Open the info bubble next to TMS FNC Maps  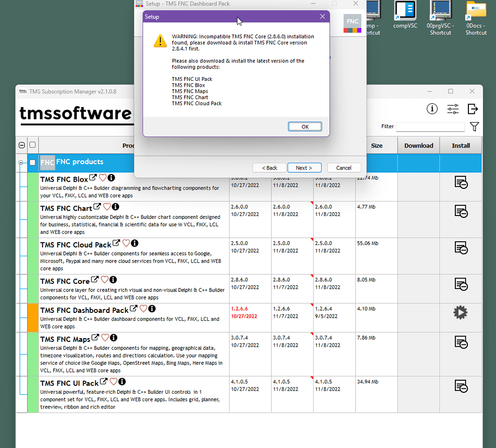point(113,338)
